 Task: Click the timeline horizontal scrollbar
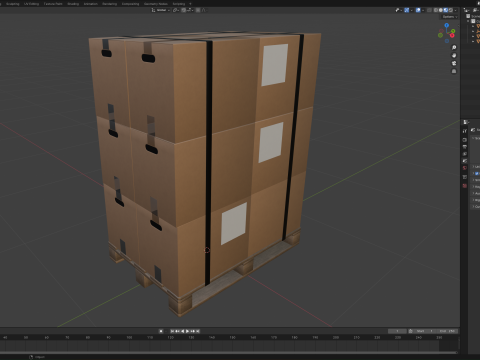pos(228,352)
